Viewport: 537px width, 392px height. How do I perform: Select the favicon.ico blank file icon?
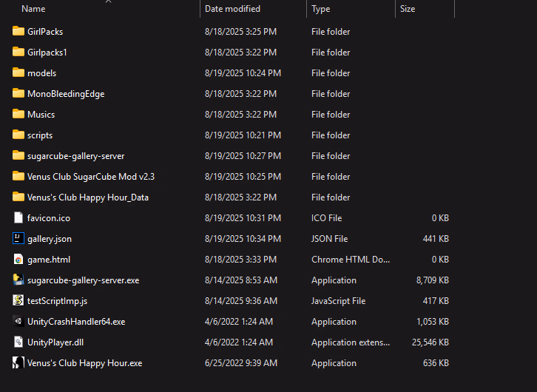click(18, 218)
